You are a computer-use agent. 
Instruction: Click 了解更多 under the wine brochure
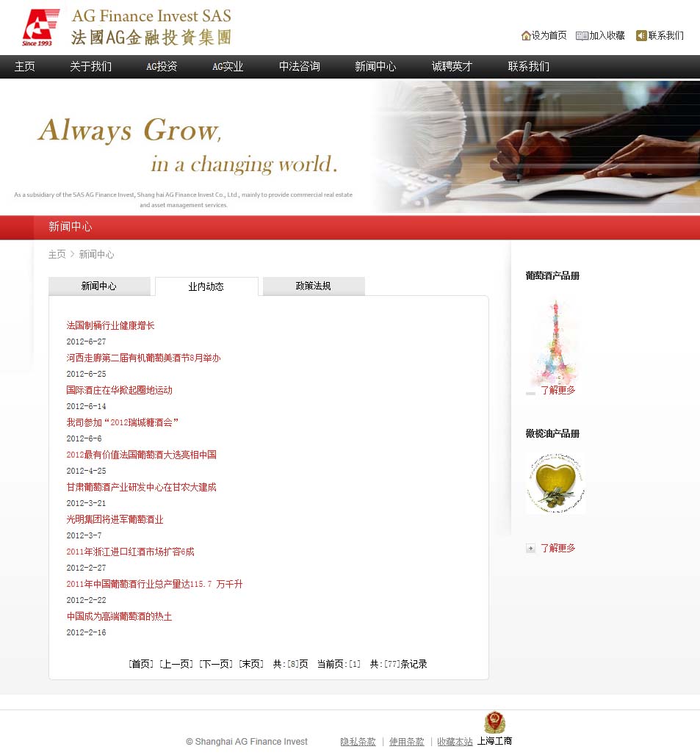tap(558, 390)
